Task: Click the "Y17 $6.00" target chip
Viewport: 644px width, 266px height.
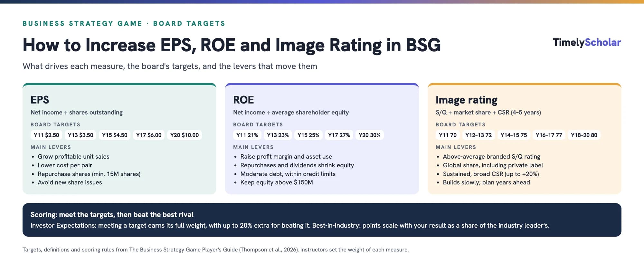Action: click(149, 135)
